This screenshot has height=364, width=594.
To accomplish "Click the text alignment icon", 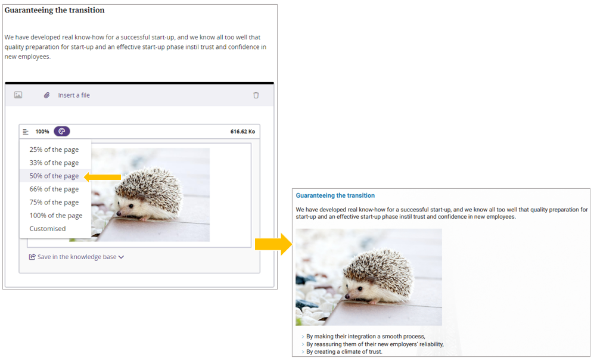I will click(x=26, y=132).
